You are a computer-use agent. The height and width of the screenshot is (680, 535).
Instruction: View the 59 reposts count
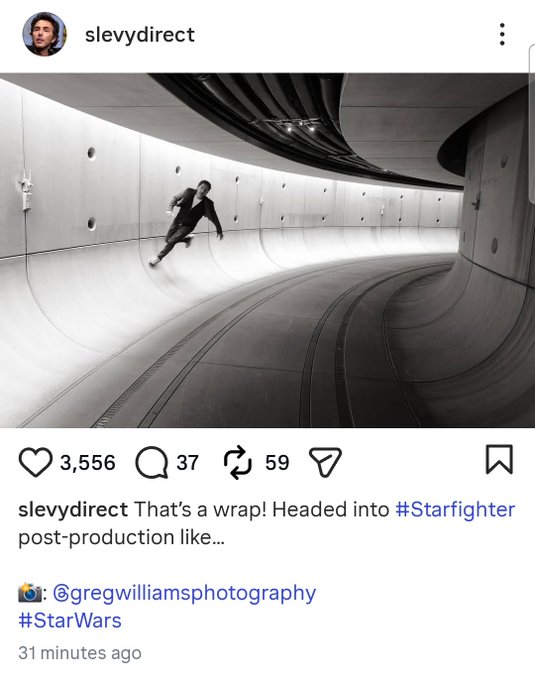click(277, 462)
